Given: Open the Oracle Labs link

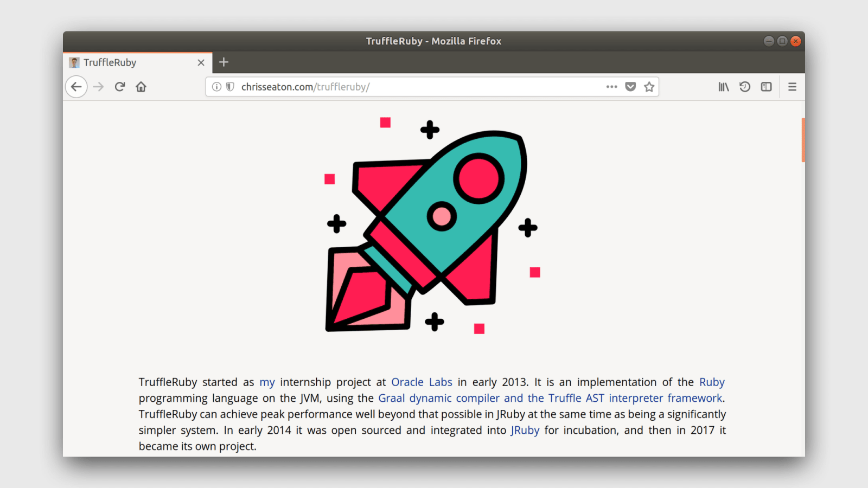Looking at the screenshot, I should pyautogui.click(x=422, y=382).
